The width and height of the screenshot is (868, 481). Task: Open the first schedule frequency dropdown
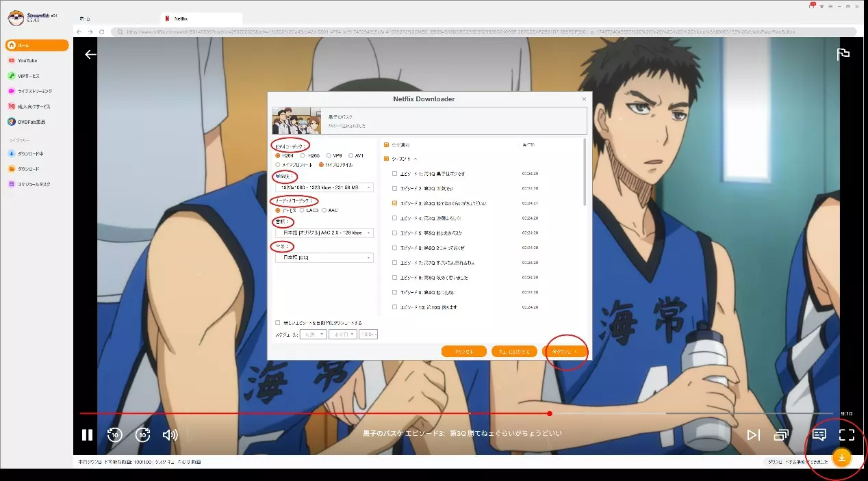pos(313,335)
